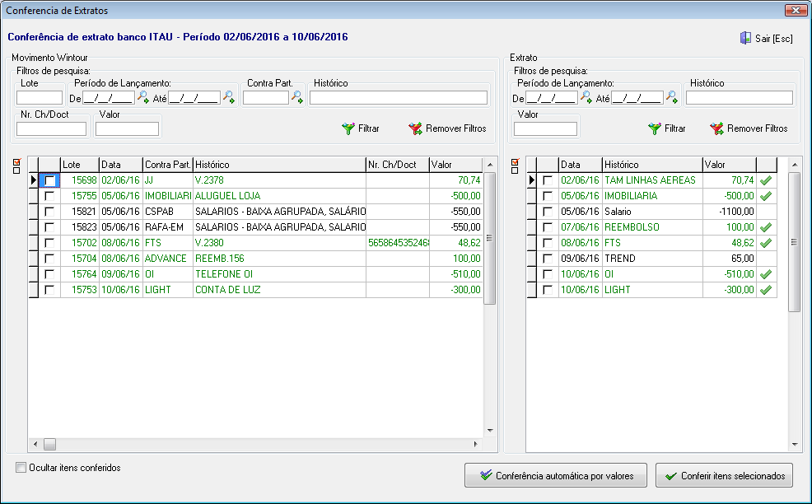Select '65,00' value in Extrato
The height and width of the screenshot is (504, 812).
[729, 258]
